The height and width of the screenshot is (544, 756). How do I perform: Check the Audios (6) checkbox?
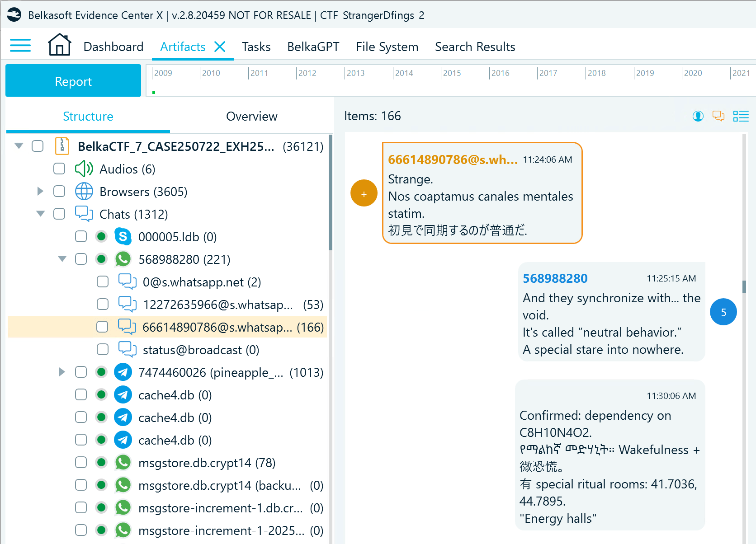59,169
